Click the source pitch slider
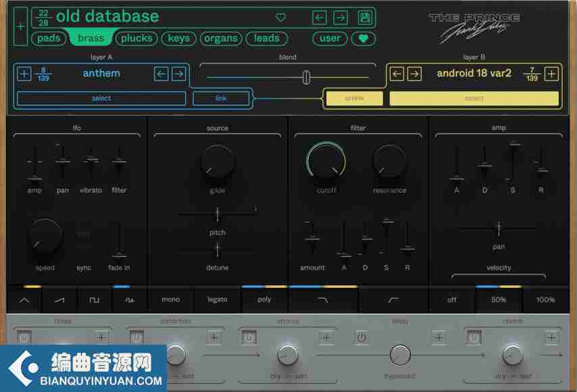 point(218,214)
